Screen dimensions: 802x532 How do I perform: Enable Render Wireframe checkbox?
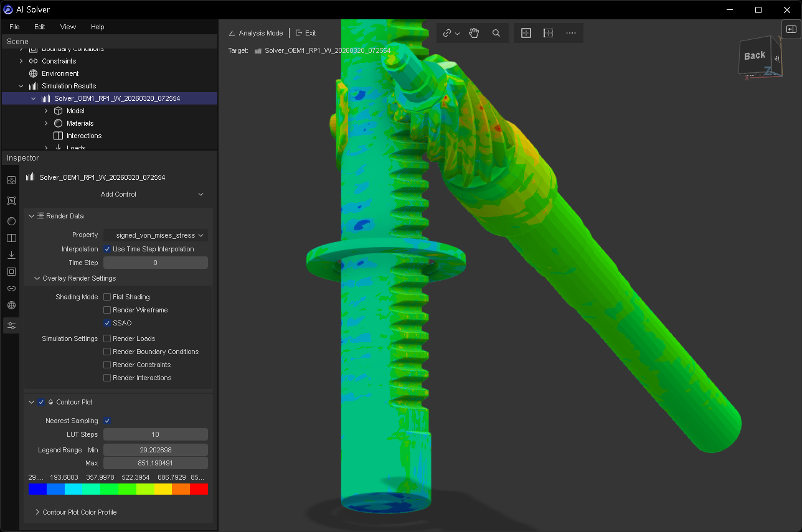[x=107, y=310]
